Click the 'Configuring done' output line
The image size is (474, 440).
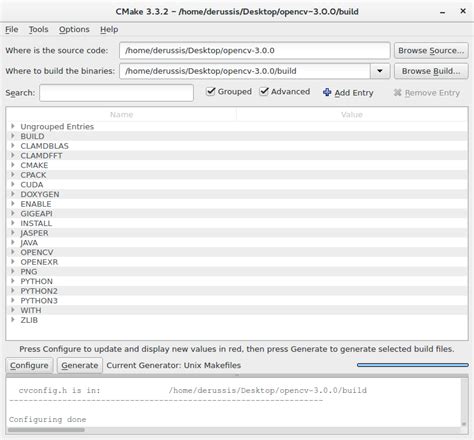point(47,419)
